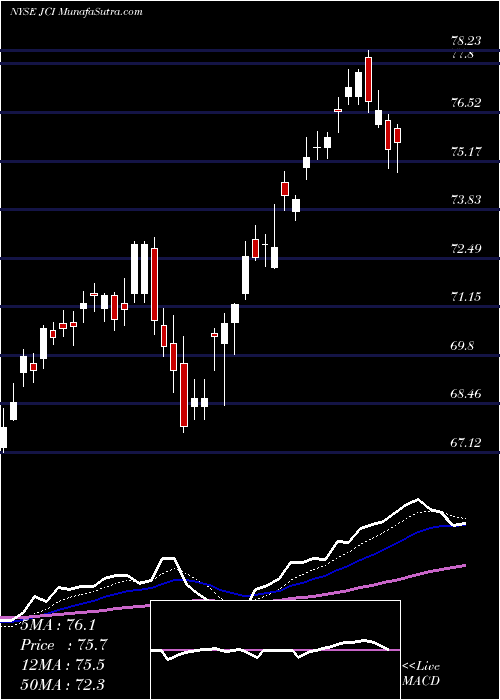Select the 68.46 price level label
500x700 pixels.
click(466, 394)
